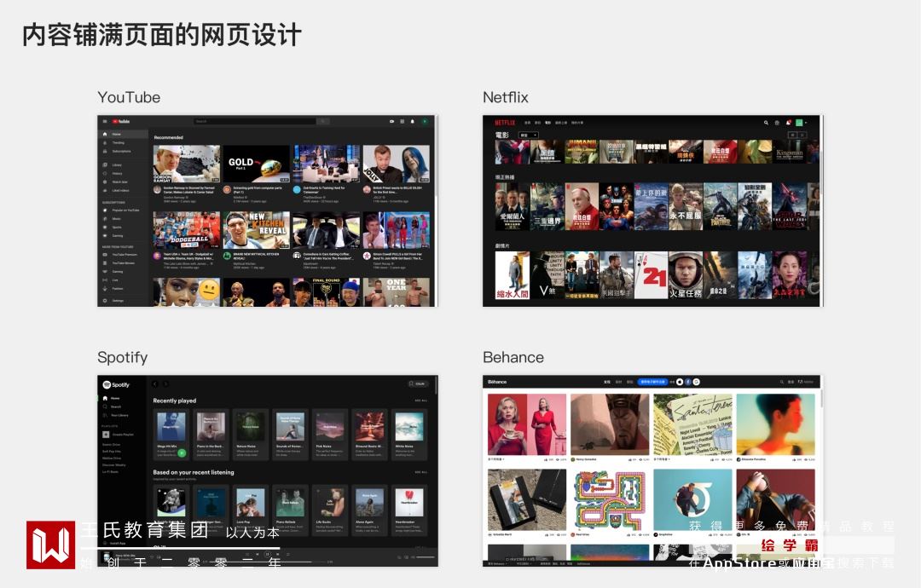Open the ONE YEAR video thumbnail
Screen dimensions: 921x588
[x=397, y=292]
